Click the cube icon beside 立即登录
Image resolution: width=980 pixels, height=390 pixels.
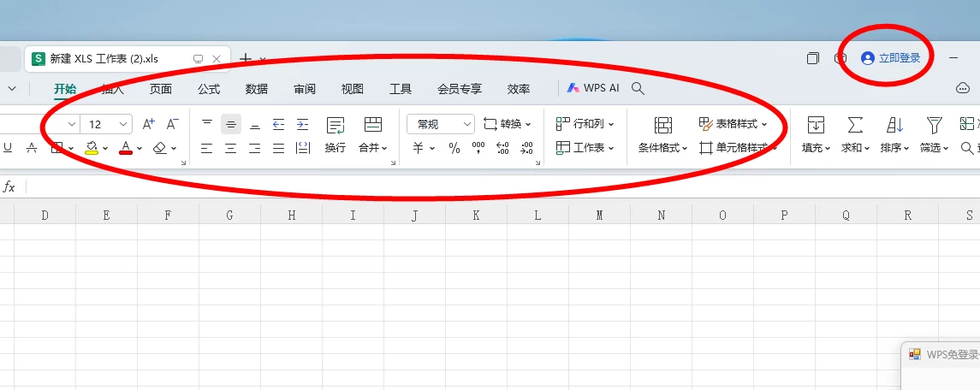coord(840,58)
